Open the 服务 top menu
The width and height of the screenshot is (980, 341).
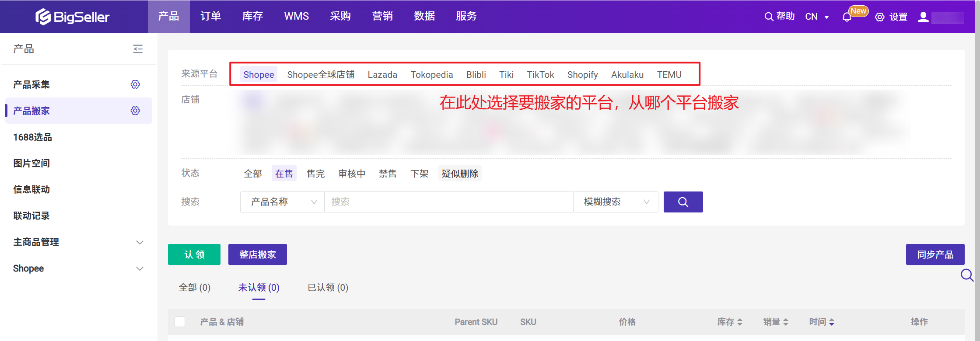[x=466, y=16]
